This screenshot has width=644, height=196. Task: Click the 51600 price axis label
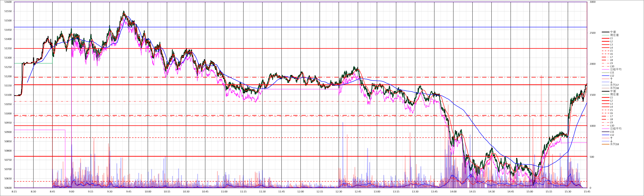coord(8,2)
